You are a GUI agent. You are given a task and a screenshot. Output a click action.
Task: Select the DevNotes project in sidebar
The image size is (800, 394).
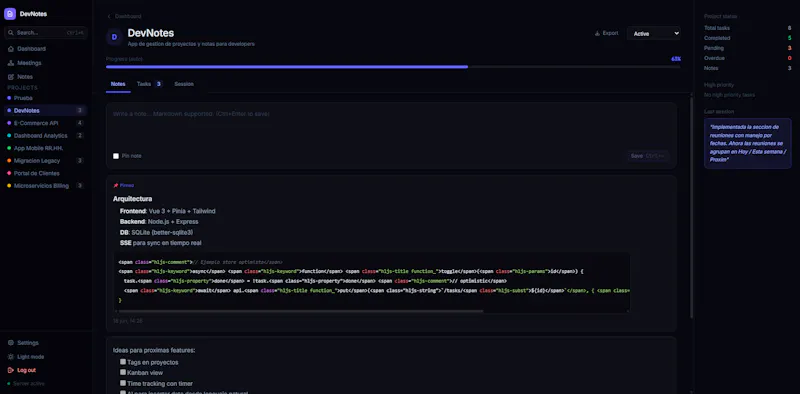(45, 110)
